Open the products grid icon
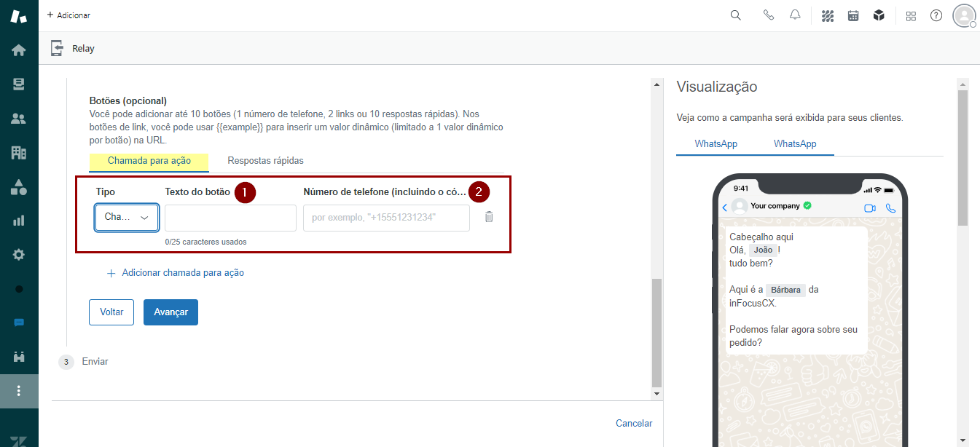Viewport: 980px width, 447px height. coord(911,15)
